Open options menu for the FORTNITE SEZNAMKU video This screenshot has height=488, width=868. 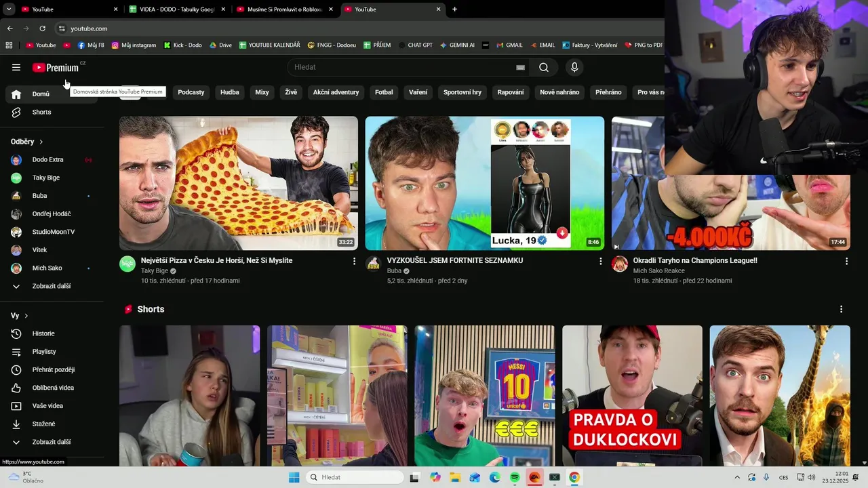click(x=600, y=261)
